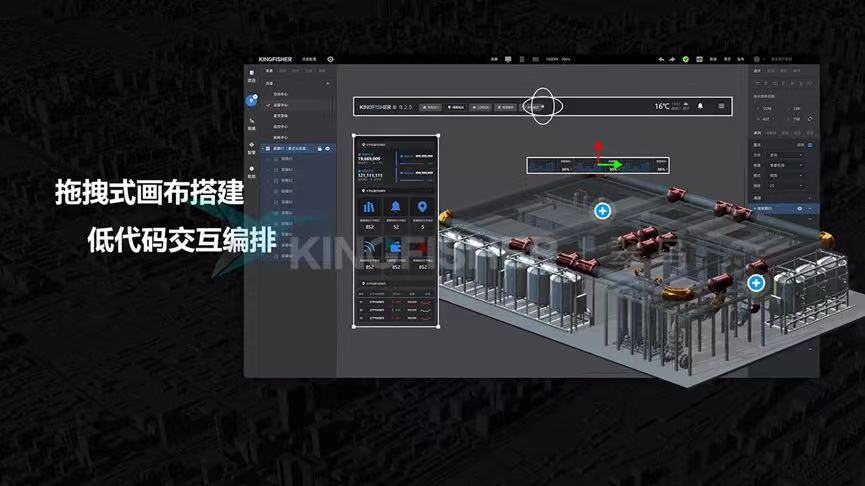Select the blue circular sidebar icon with badge

pyautogui.click(x=252, y=100)
